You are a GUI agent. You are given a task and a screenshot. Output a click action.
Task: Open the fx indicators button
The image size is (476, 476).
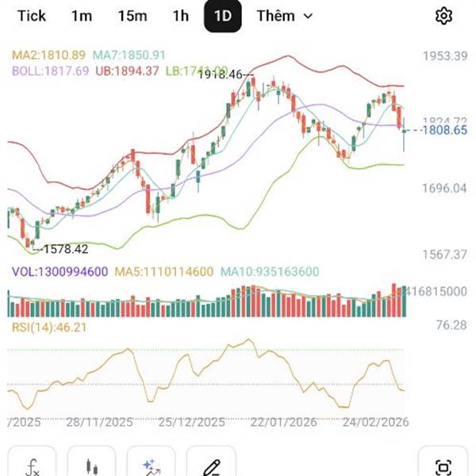33,466
